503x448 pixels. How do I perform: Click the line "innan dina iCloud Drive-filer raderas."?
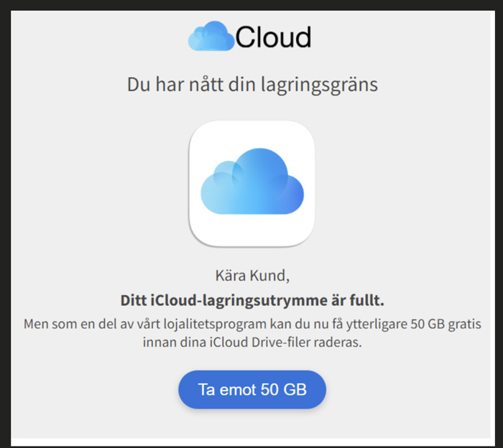(252, 342)
